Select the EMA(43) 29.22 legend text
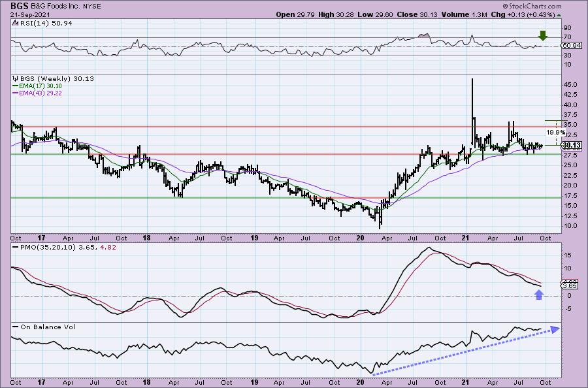 tap(40, 93)
